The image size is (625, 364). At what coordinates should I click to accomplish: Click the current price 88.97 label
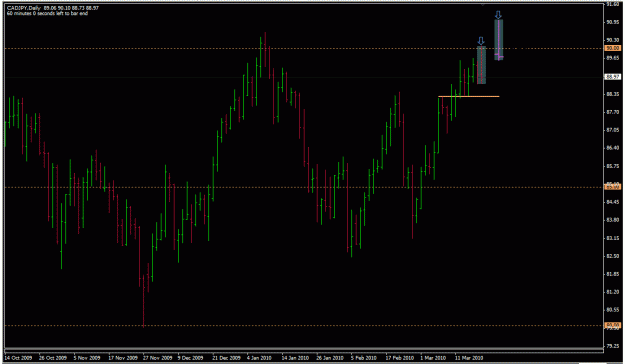pos(613,77)
